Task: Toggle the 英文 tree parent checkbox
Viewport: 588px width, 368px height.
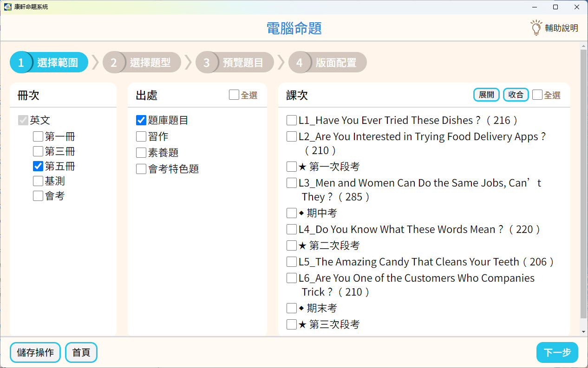Action: 23,120
